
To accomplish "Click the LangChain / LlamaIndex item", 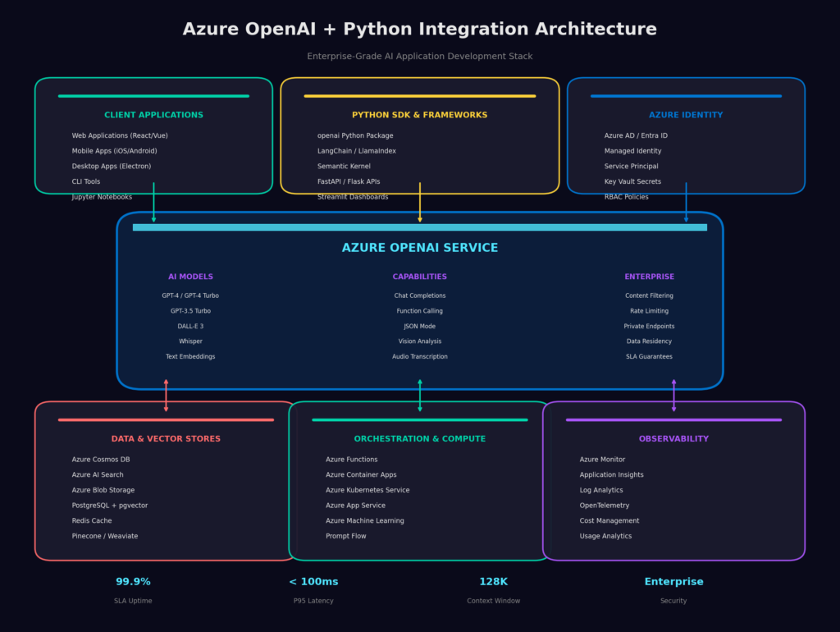I will tap(356, 151).
